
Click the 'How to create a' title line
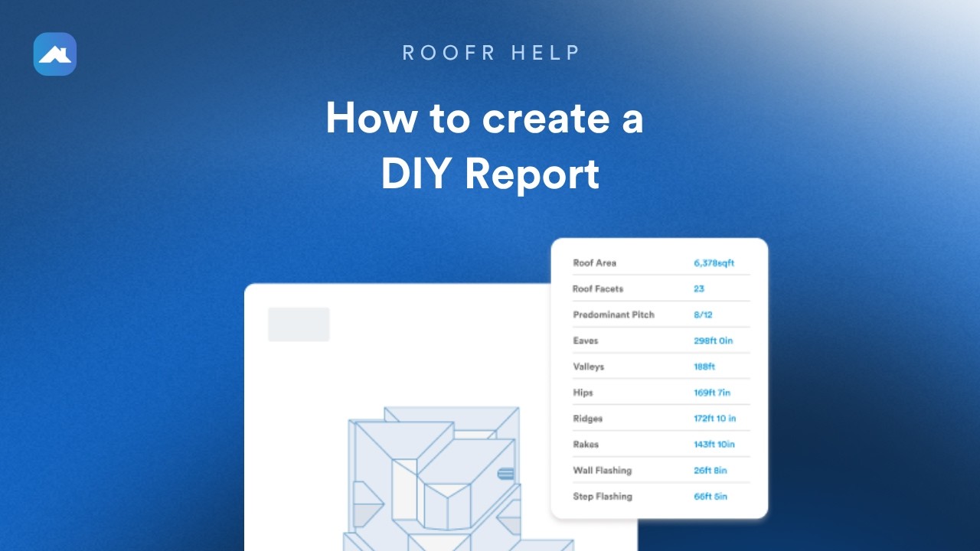[x=485, y=118]
